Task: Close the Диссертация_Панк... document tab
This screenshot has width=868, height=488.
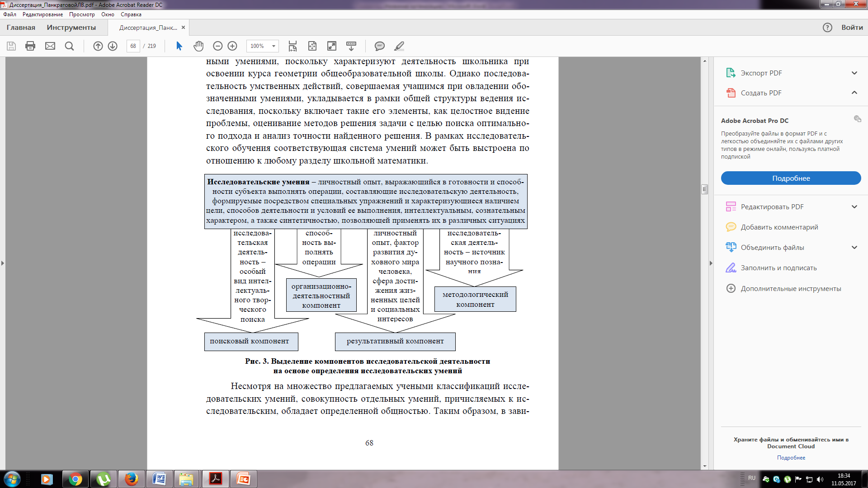Action: (183, 28)
